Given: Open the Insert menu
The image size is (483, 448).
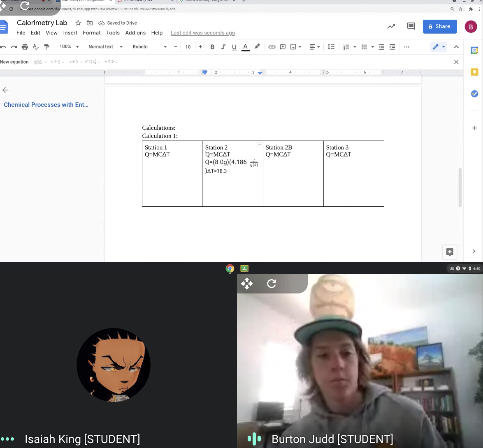Looking at the screenshot, I should [x=70, y=32].
